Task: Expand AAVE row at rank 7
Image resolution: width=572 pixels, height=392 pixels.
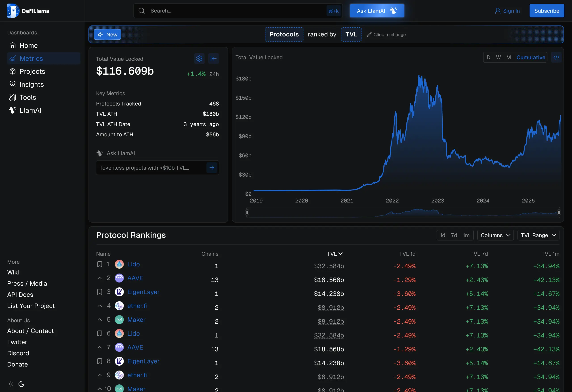Action: tap(99, 348)
